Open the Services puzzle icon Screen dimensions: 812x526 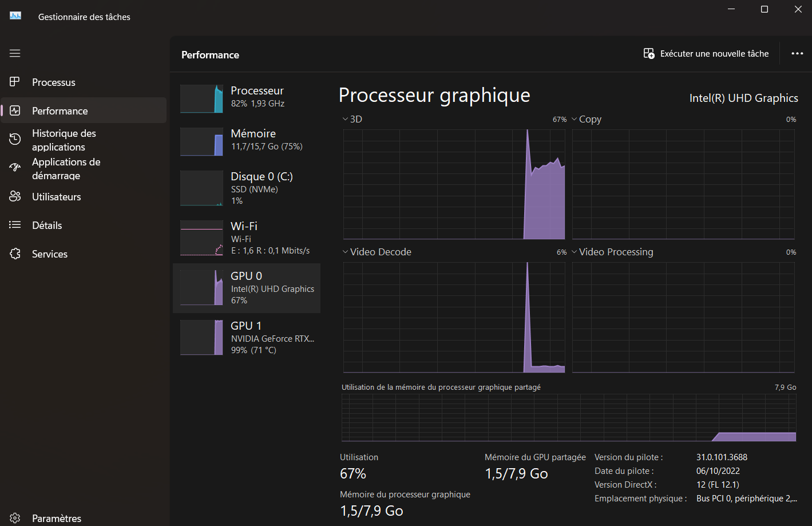[15, 254]
